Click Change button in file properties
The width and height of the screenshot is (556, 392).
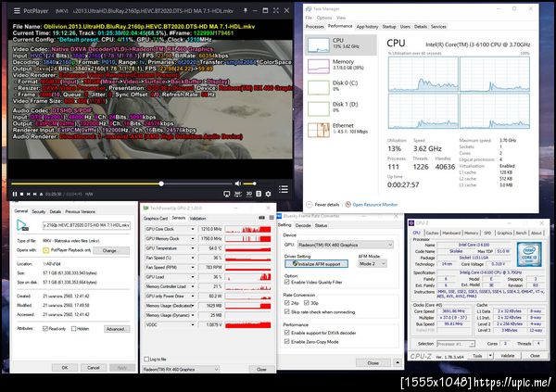(109, 250)
